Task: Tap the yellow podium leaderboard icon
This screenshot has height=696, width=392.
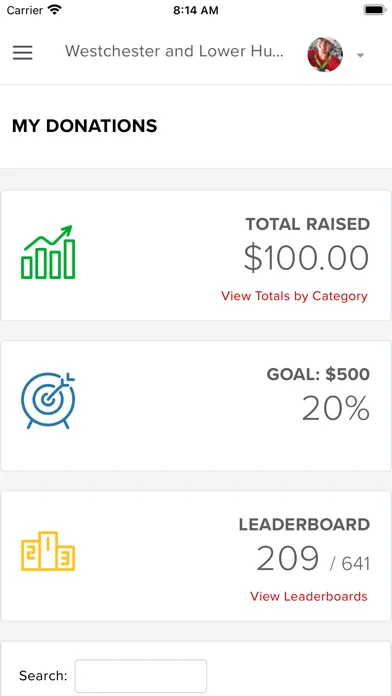Action: pyautogui.click(x=48, y=551)
